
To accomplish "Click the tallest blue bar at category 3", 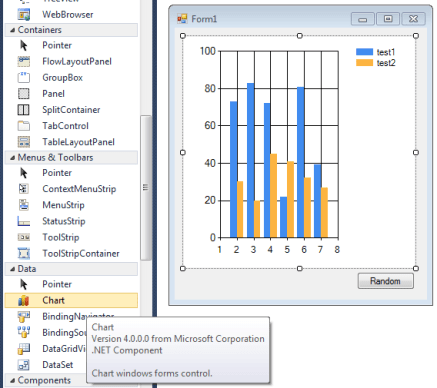I will click(x=251, y=160).
